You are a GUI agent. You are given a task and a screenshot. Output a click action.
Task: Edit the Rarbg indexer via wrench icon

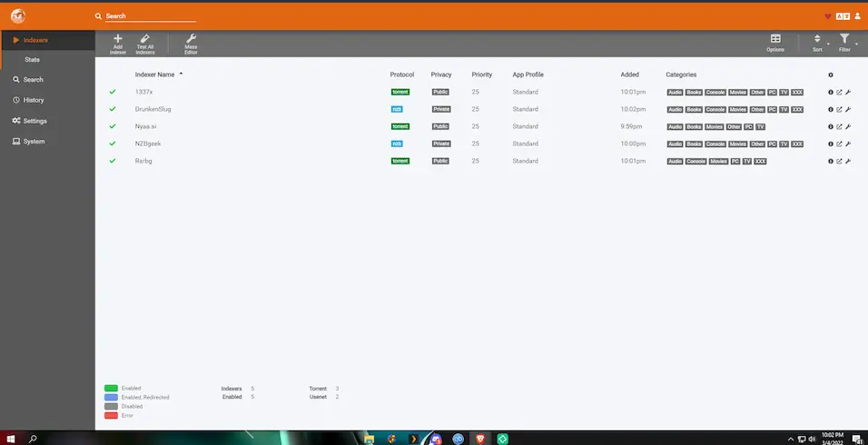coord(848,161)
